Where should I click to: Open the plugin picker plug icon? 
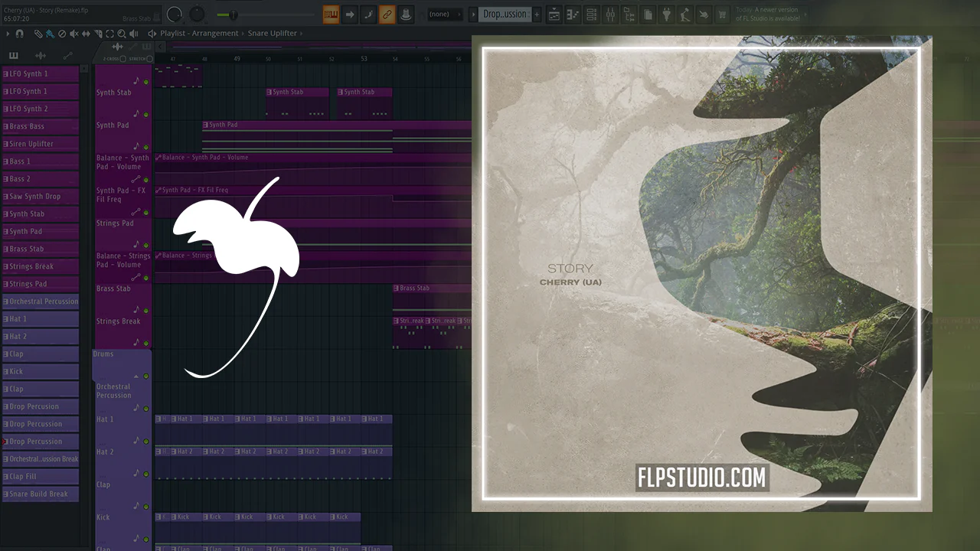(666, 14)
